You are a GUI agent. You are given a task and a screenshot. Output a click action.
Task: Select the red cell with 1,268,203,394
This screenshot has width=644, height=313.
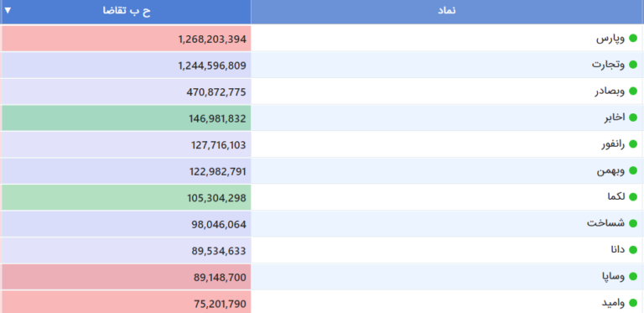[126, 39]
